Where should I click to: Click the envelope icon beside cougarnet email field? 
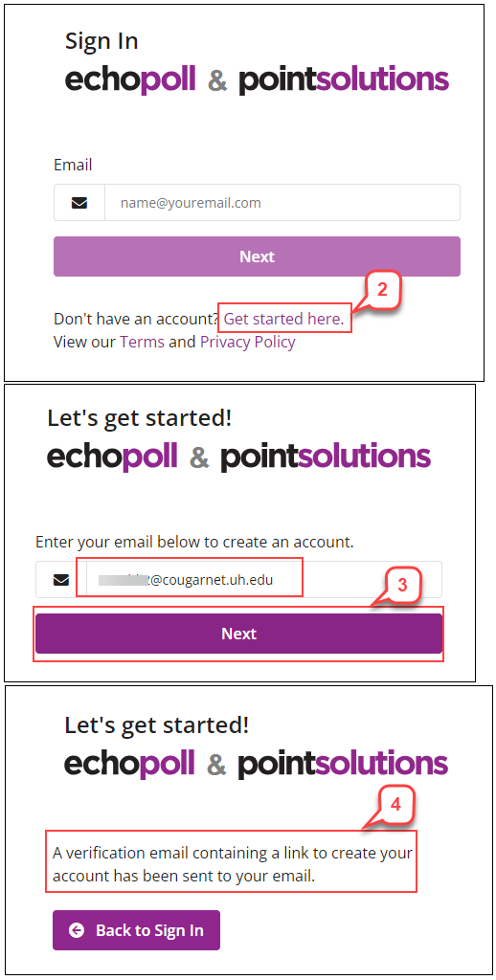coord(60,580)
